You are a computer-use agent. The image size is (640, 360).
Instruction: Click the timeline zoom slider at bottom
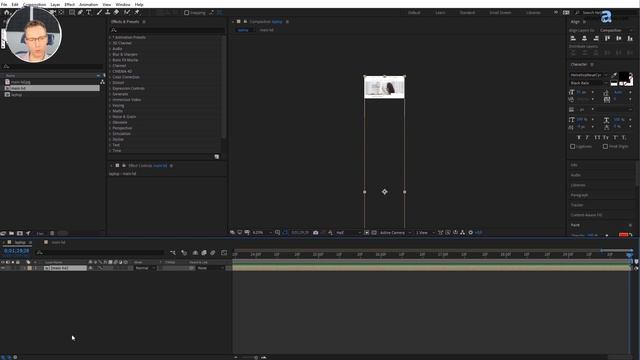(249, 358)
